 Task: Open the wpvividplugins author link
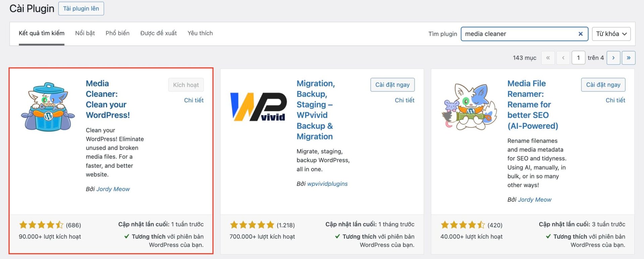coord(327,184)
